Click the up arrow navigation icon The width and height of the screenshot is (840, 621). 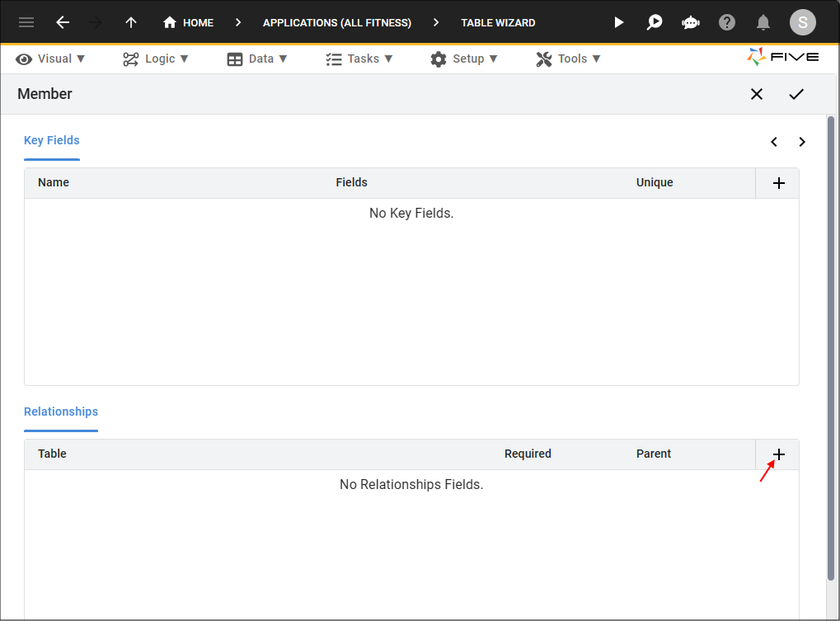coord(131,22)
